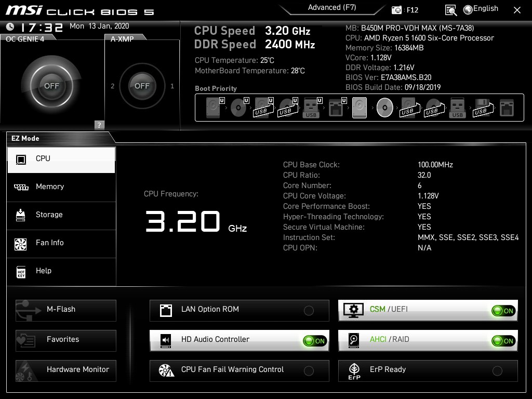532x399 pixels.
Task: Open the Help hotkey tab
Action: (x=61, y=271)
